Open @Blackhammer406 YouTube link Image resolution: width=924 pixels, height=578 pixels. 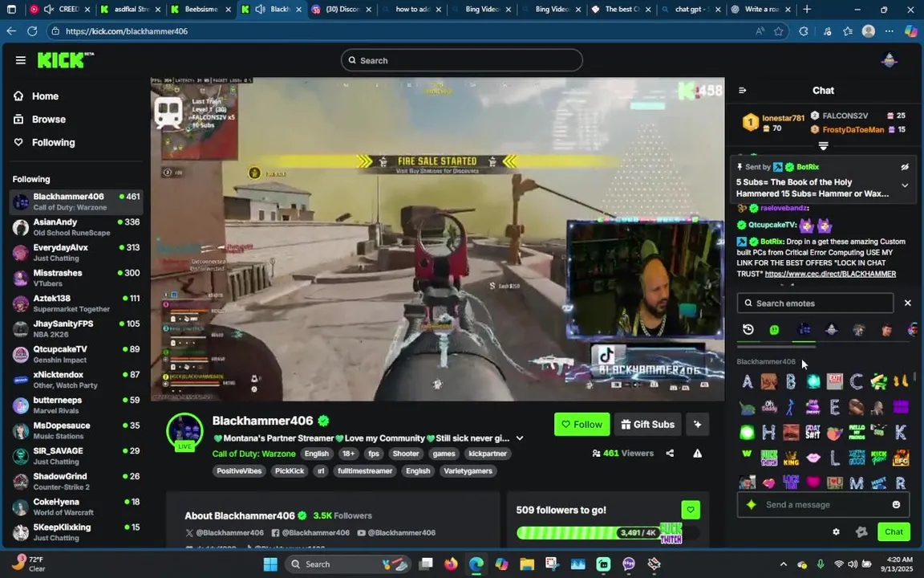coord(396,532)
